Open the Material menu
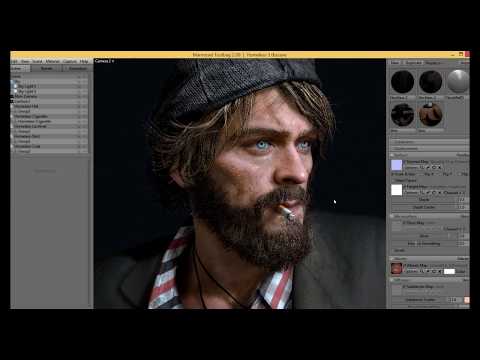 click(x=52, y=61)
